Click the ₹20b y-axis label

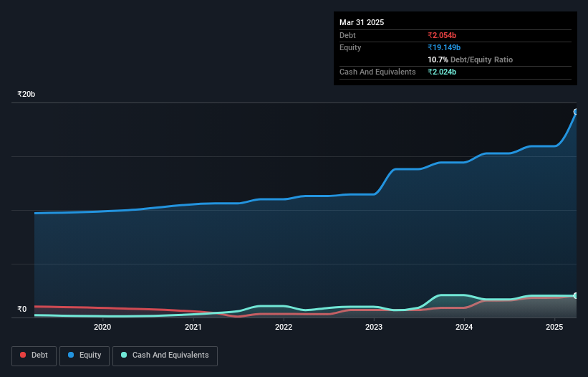pos(26,94)
